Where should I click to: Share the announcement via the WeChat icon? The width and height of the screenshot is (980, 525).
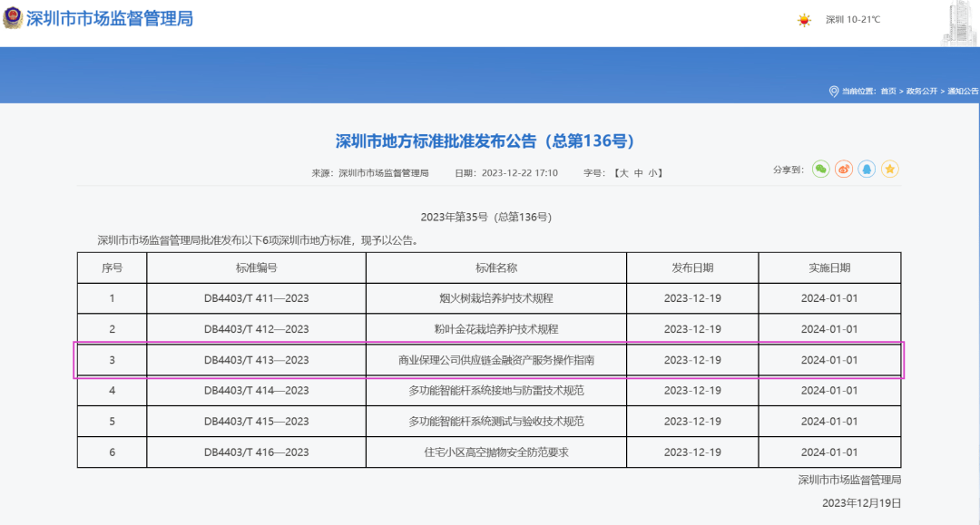(x=820, y=169)
